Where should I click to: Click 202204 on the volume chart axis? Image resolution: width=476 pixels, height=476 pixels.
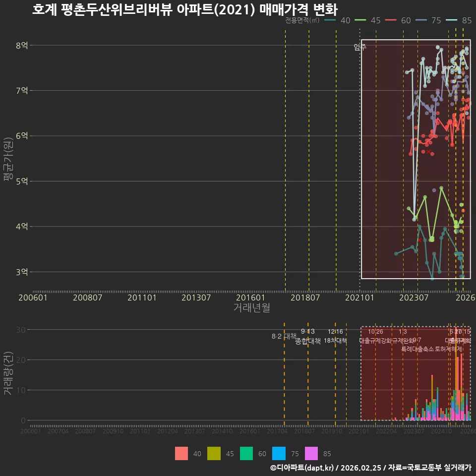click(x=386, y=431)
